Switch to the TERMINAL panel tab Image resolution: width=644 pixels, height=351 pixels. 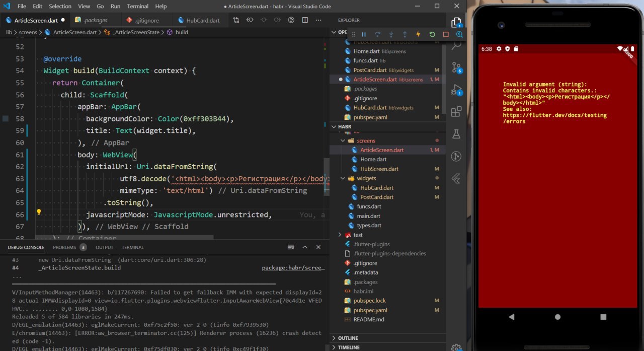point(133,247)
